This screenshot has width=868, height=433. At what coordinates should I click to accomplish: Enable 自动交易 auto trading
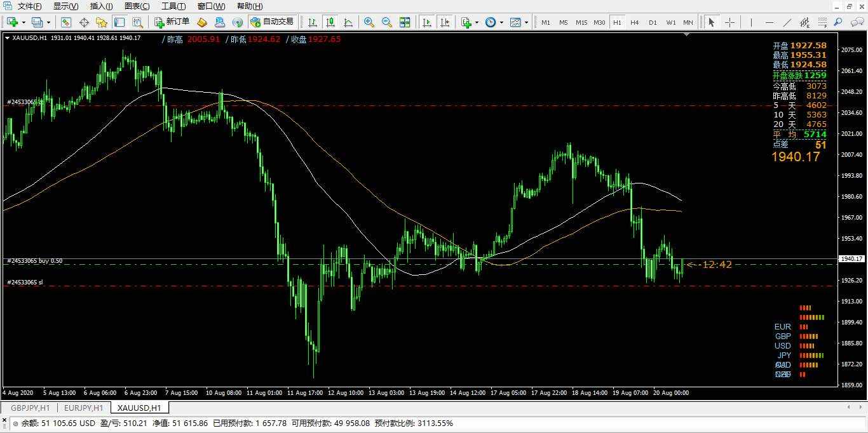click(x=272, y=22)
